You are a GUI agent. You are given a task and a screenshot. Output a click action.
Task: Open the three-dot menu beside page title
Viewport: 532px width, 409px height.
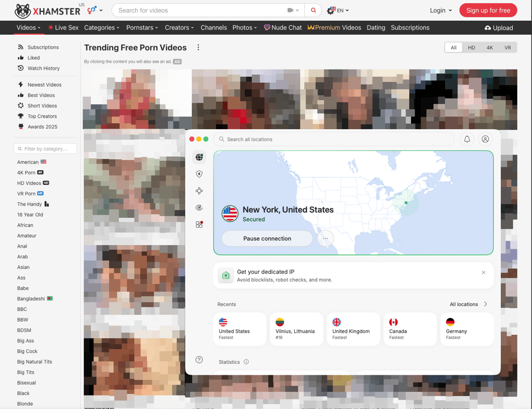coord(198,47)
